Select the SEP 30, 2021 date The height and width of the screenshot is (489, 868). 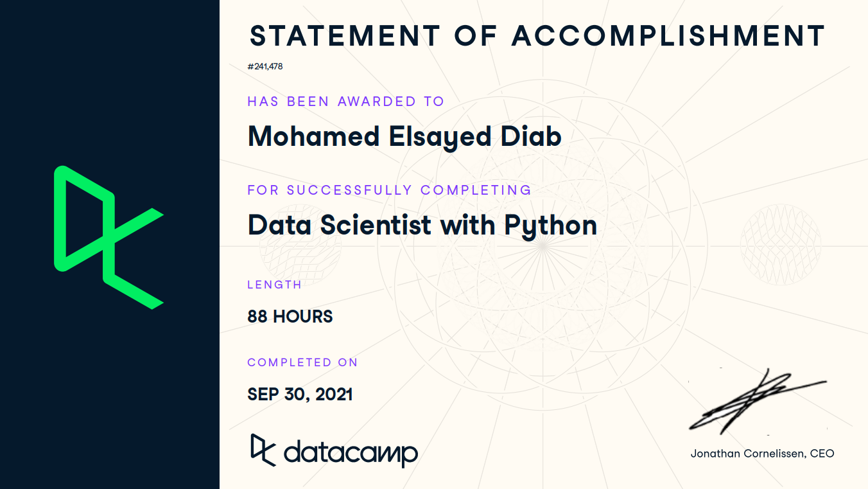click(300, 394)
